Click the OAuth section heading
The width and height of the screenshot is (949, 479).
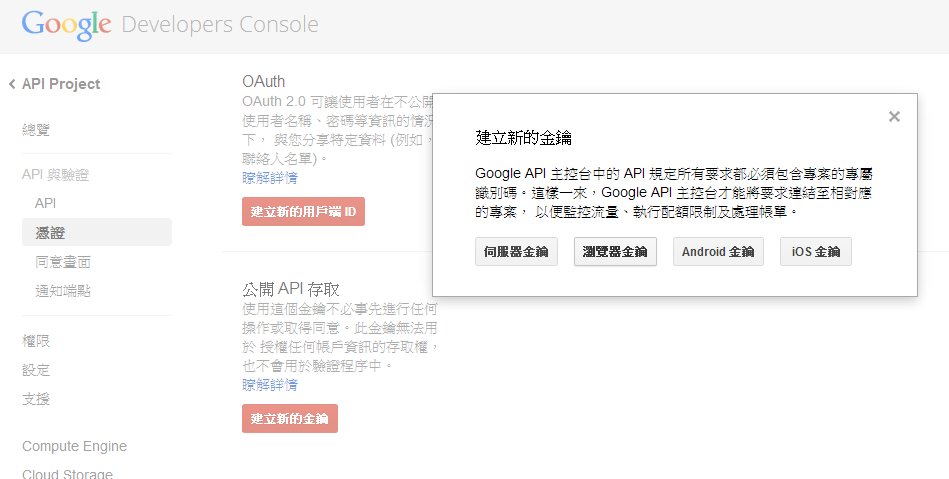point(263,81)
